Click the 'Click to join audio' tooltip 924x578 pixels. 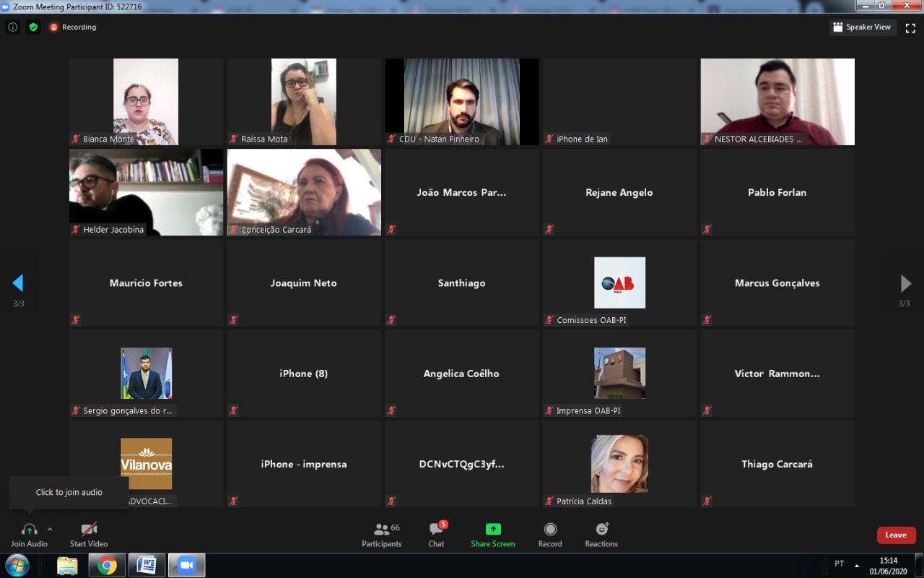(x=69, y=492)
